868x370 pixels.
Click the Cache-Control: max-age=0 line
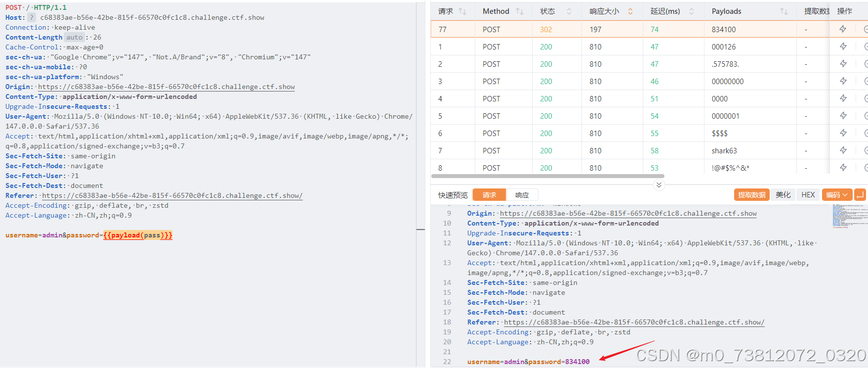[54, 47]
